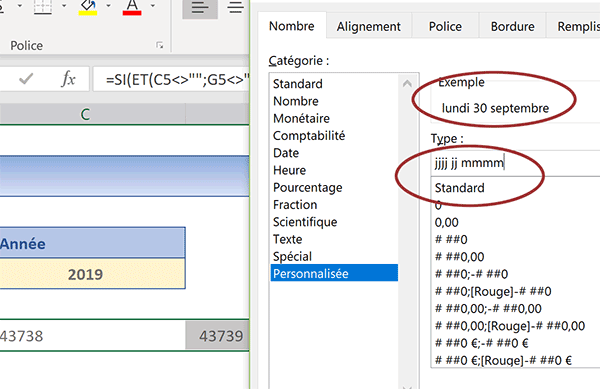The height and width of the screenshot is (389, 600).
Task: Click the cell containing 43738
Action: click(x=92, y=335)
